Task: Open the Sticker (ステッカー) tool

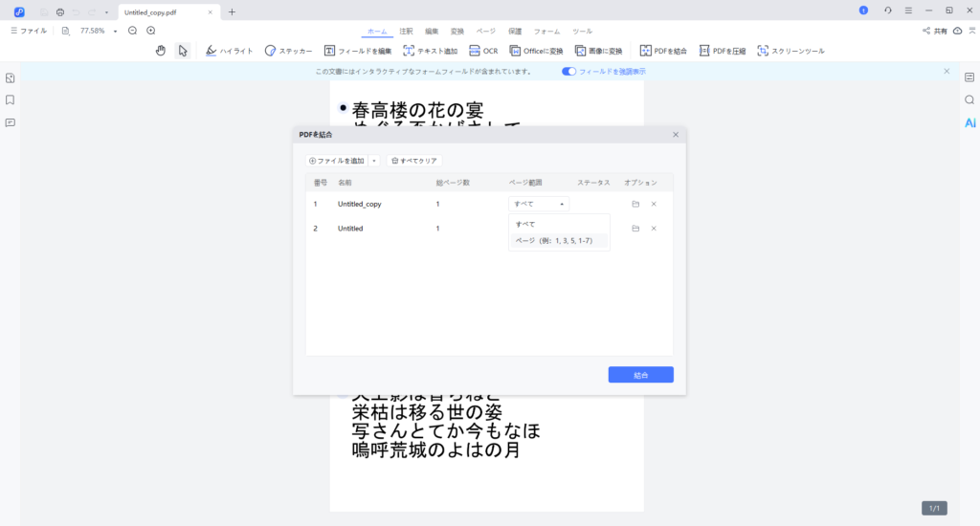Action: [288, 51]
